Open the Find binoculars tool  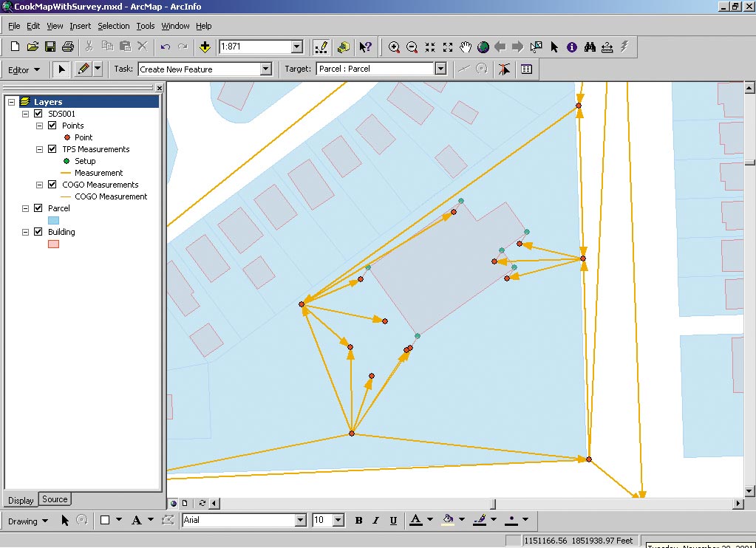(x=590, y=47)
